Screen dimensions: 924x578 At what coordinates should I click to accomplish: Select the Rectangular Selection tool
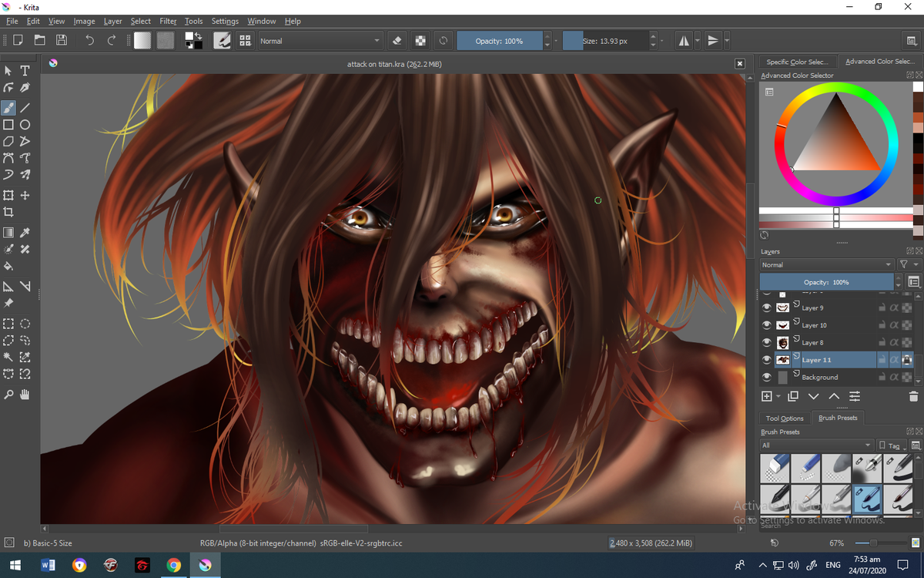pyautogui.click(x=8, y=324)
